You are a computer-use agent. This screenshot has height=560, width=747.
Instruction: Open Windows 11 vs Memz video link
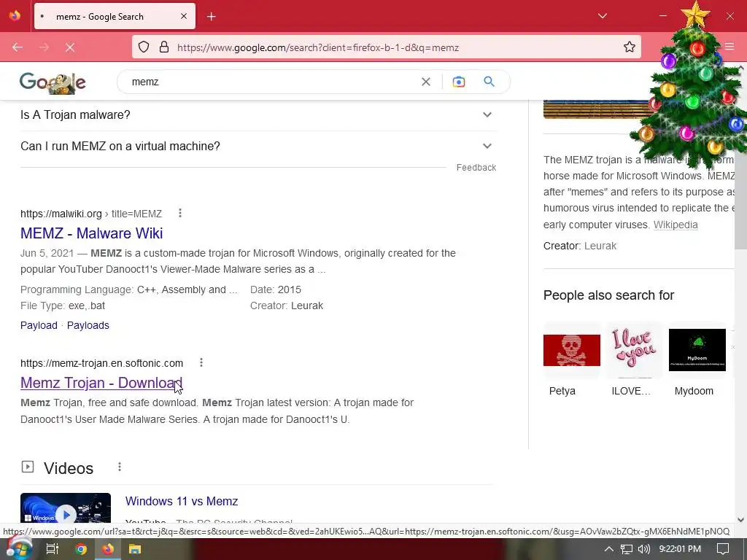click(182, 501)
